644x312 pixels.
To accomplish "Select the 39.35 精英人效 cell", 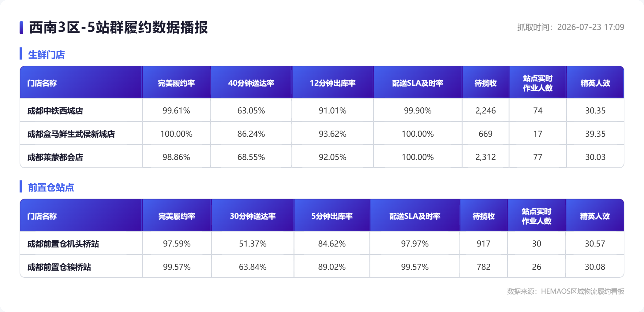I will [x=595, y=134].
